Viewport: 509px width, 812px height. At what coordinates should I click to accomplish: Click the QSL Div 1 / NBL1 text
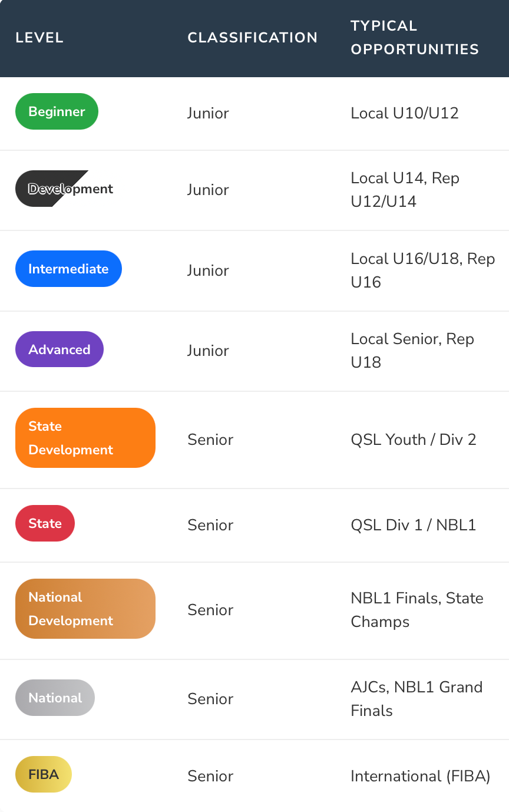[x=414, y=525]
